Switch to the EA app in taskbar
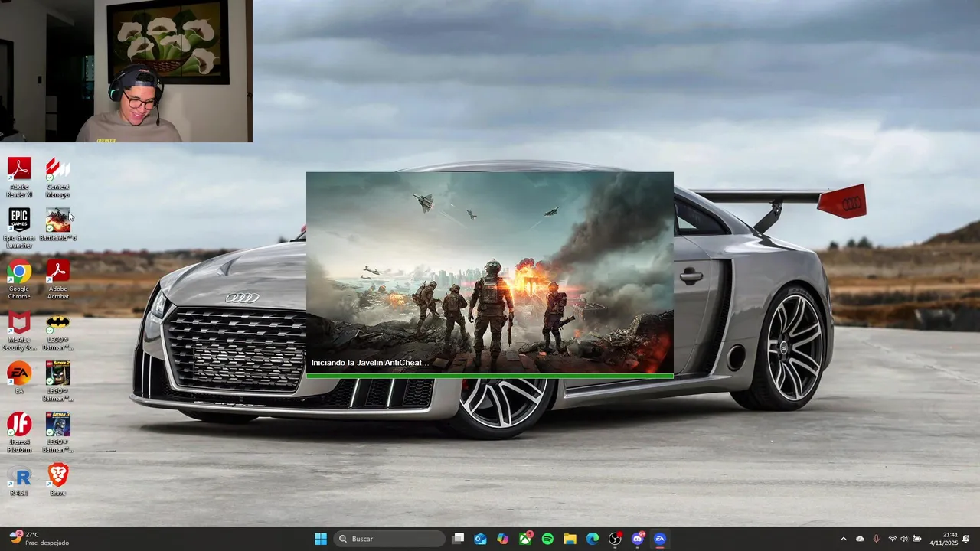The image size is (980, 551). [x=660, y=539]
